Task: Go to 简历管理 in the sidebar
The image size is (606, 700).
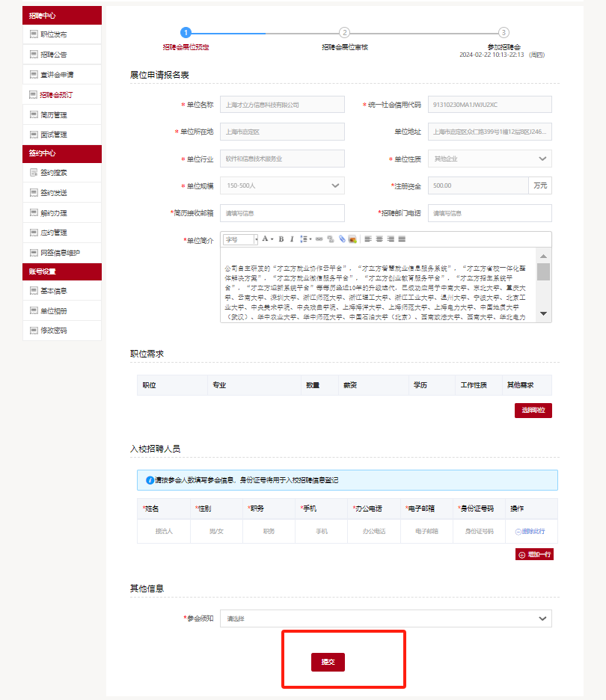Action: tap(53, 115)
